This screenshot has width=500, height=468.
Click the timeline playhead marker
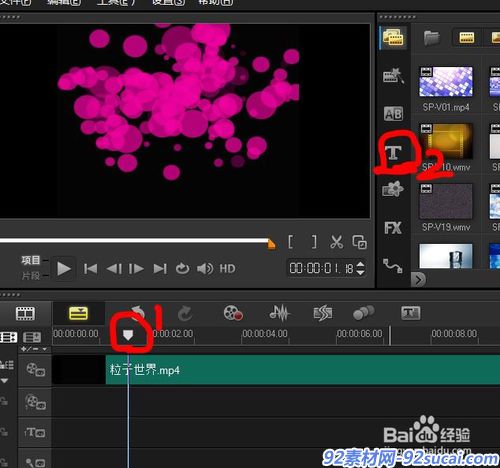click(x=128, y=335)
